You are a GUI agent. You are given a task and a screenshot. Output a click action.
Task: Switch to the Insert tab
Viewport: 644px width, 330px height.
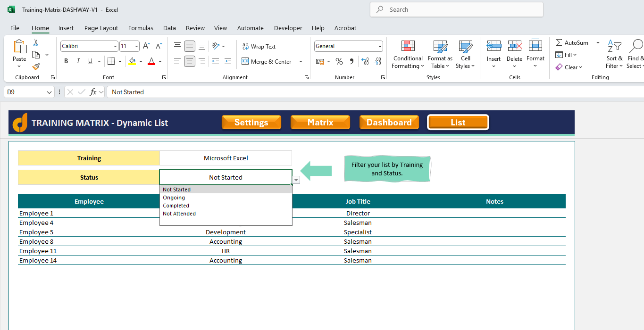point(66,28)
